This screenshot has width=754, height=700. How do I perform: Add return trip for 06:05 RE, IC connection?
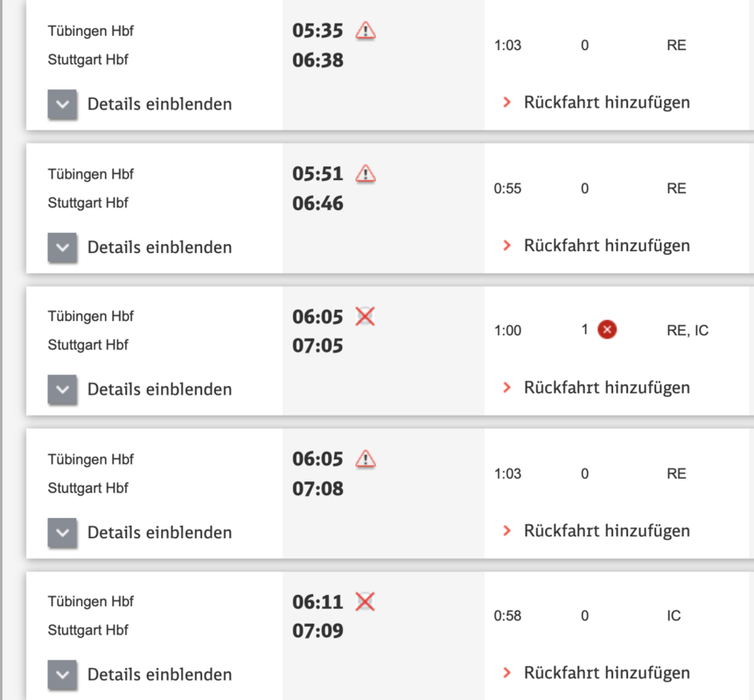[606, 388]
